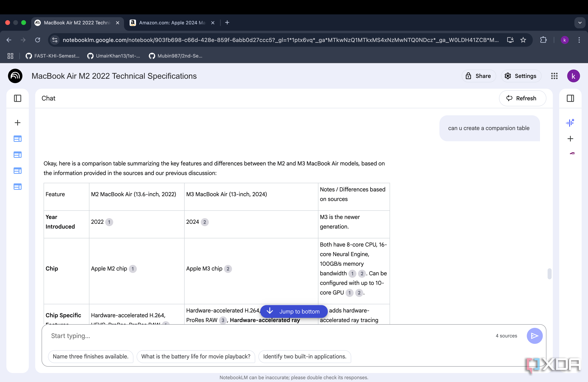
Task: Toggle the right studio panel icon
Action: [x=570, y=98]
